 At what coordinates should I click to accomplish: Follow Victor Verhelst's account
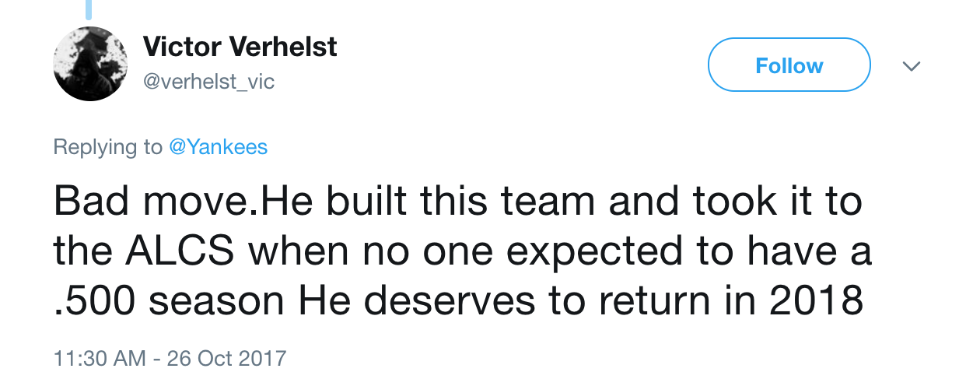789,65
